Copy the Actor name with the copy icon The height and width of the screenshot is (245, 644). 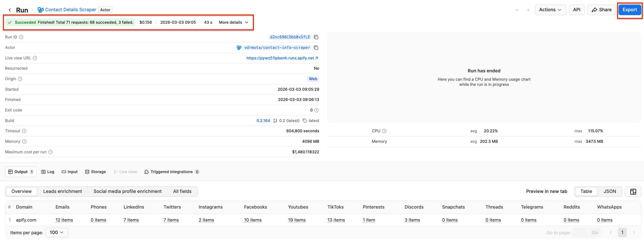coord(316,47)
